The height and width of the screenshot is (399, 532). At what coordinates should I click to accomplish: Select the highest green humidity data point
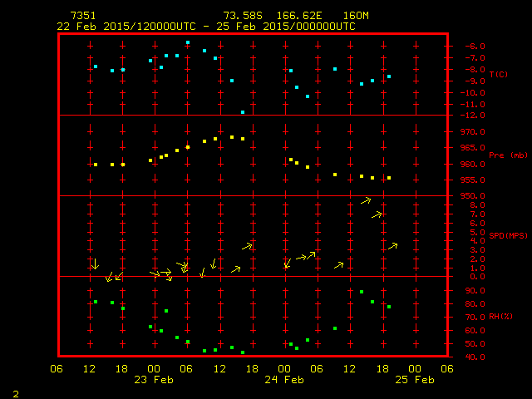362,292
